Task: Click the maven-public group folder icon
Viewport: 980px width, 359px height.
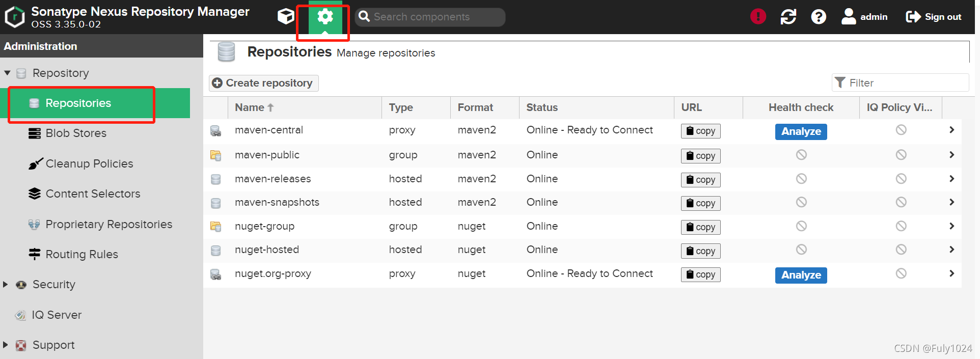Action: (216, 156)
